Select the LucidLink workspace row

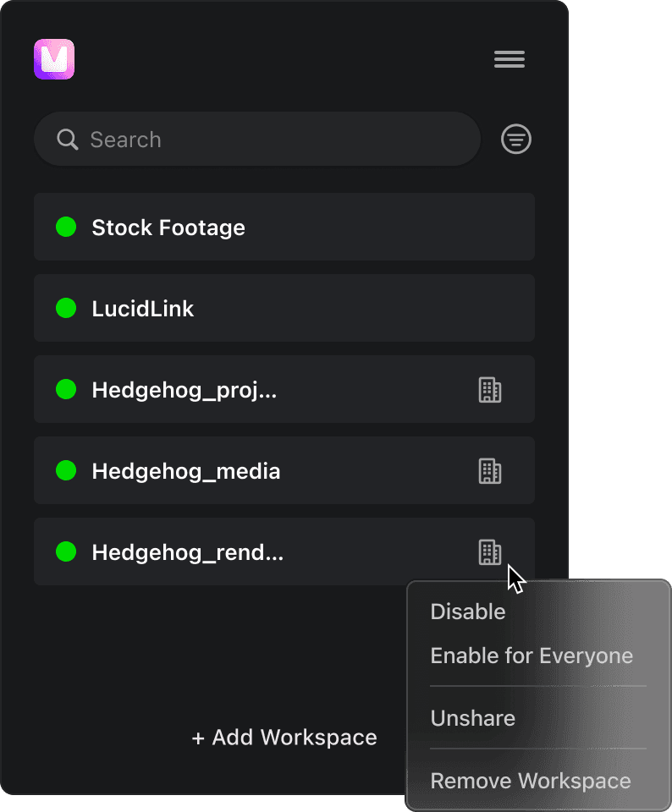coord(284,308)
